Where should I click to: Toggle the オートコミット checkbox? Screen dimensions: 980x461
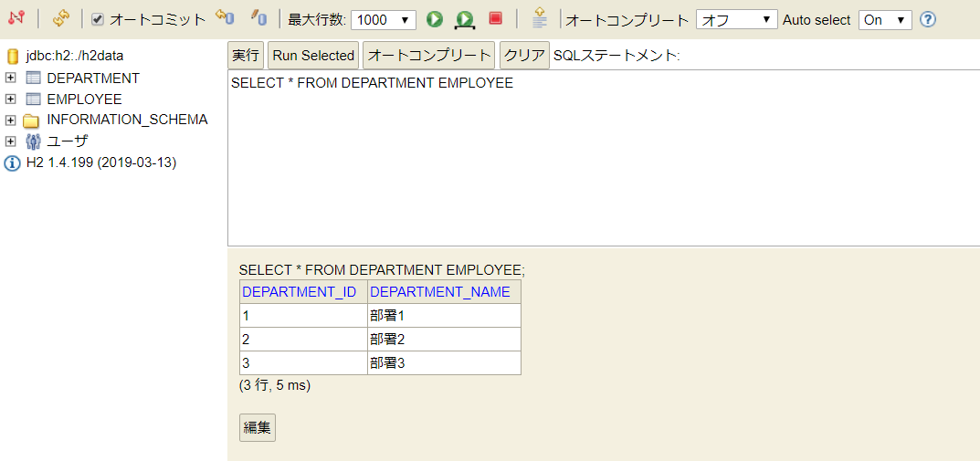[x=98, y=19]
